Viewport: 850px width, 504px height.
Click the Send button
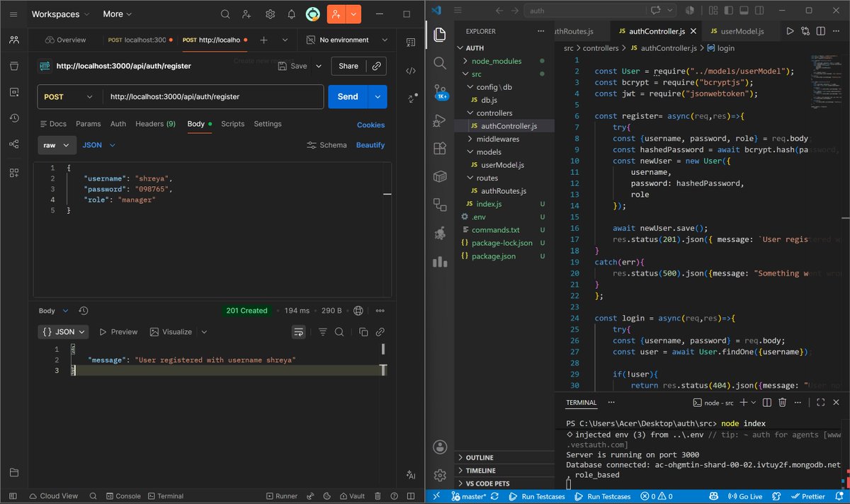click(x=348, y=97)
